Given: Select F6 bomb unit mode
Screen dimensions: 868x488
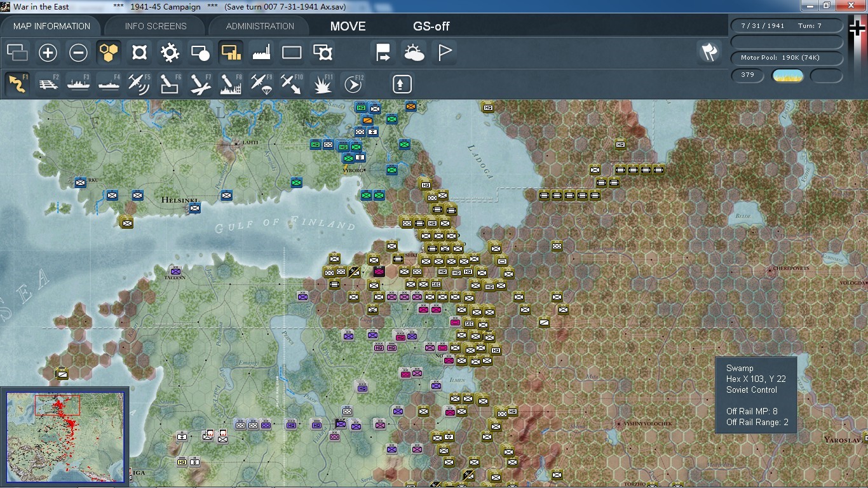Looking at the screenshot, I should click(170, 84).
